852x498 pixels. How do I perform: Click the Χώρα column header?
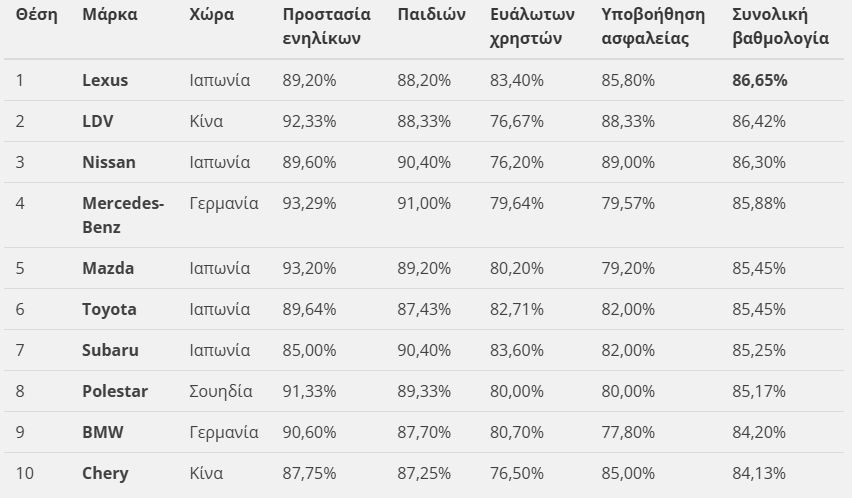(211, 15)
